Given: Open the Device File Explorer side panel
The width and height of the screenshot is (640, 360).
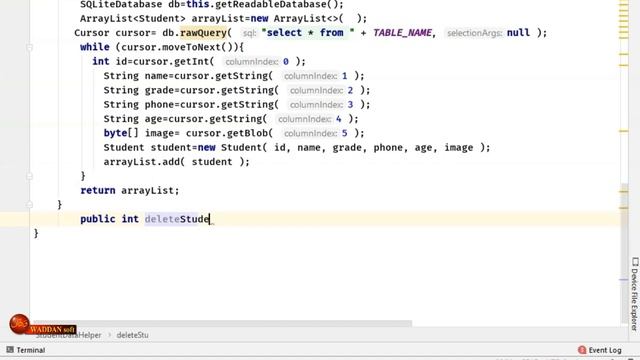Looking at the screenshot, I should click(635, 293).
